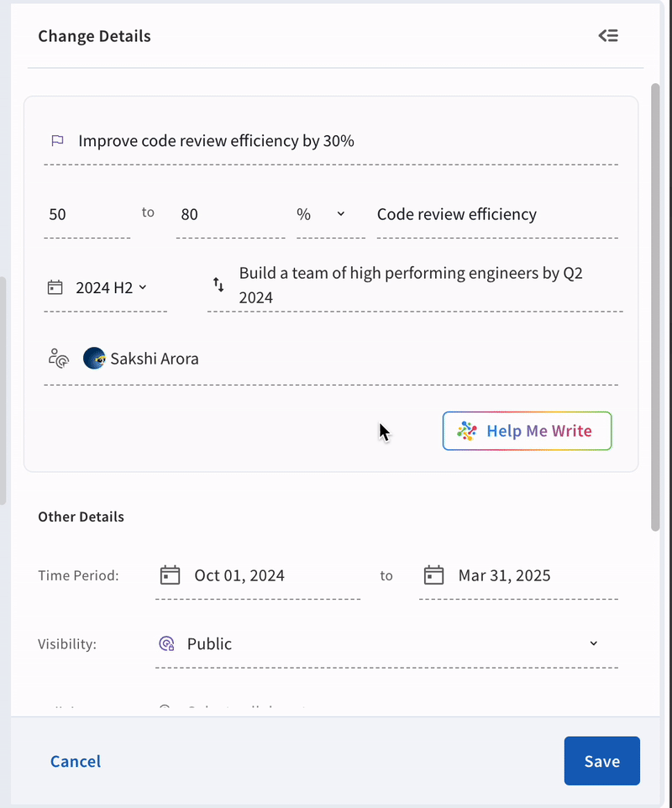The width and height of the screenshot is (672, 808).
Task: Expand the % unit dropdown
Action: point(340,214)
